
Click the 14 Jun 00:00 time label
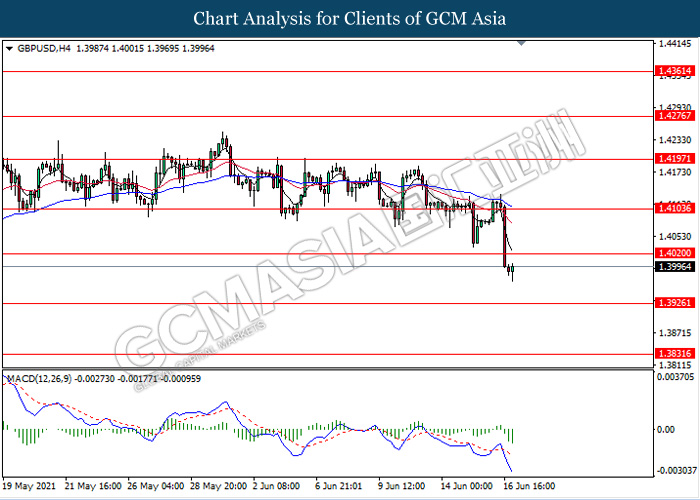pyautogui.click(x=466, y=486)
